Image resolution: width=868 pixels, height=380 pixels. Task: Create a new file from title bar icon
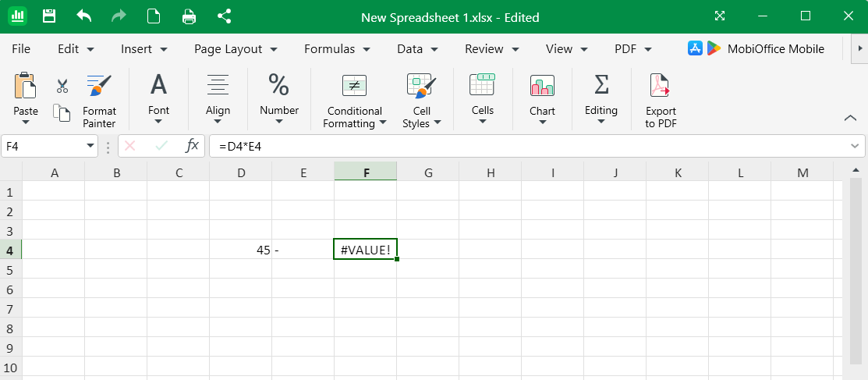[x=154, y=16]
